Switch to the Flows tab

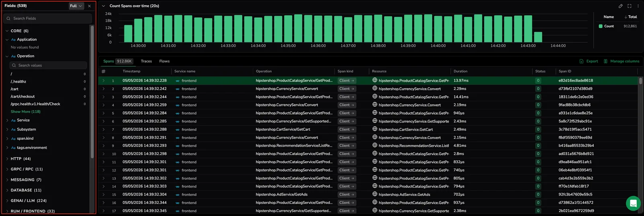pyautogui.click(x=164, y=61)
